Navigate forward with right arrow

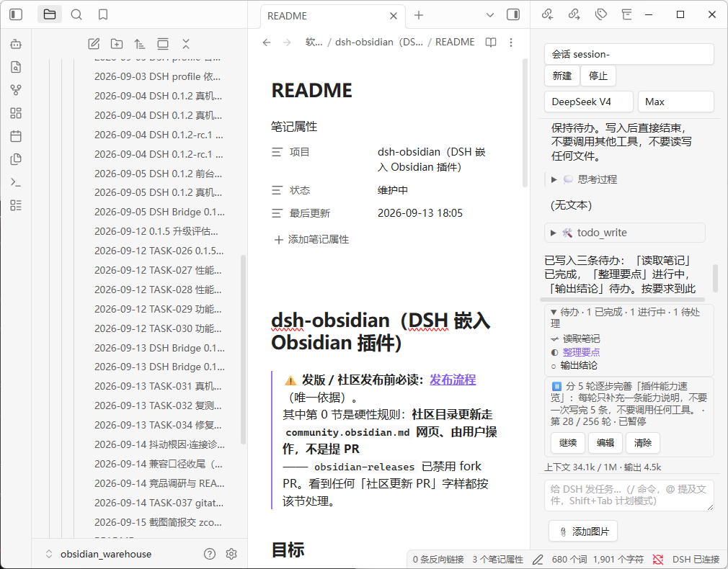click(x=287, y=42)
